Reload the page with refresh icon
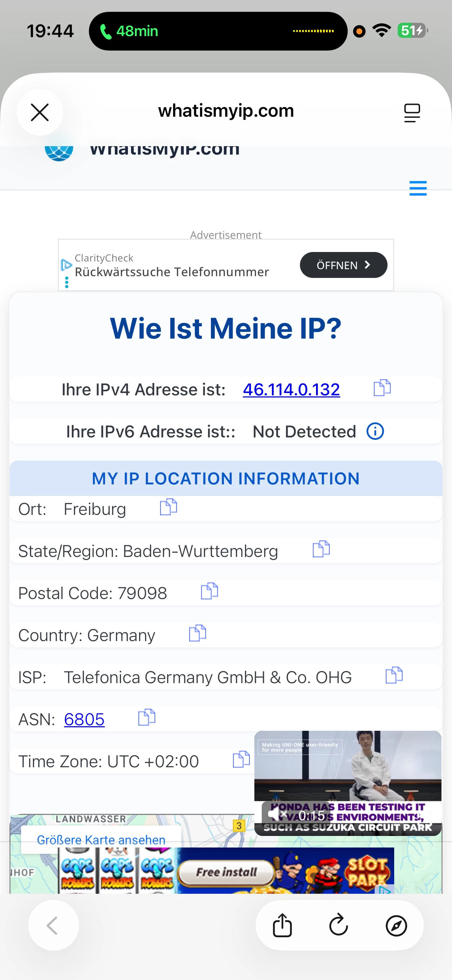452x980 pixels. pos(338,925)
